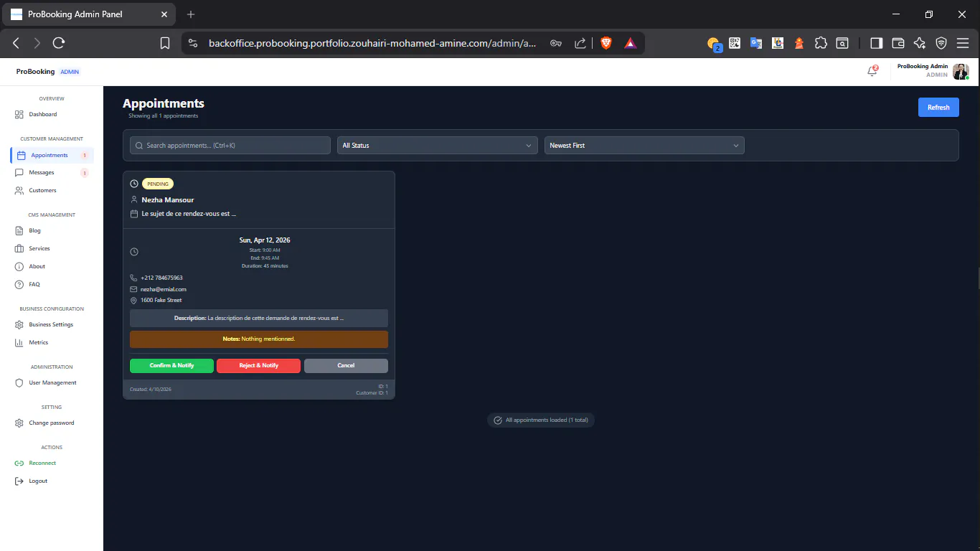This screenshot has width=980, height=551.
Task: Click the Change password gear icon
Action: (x=19, y=423)
